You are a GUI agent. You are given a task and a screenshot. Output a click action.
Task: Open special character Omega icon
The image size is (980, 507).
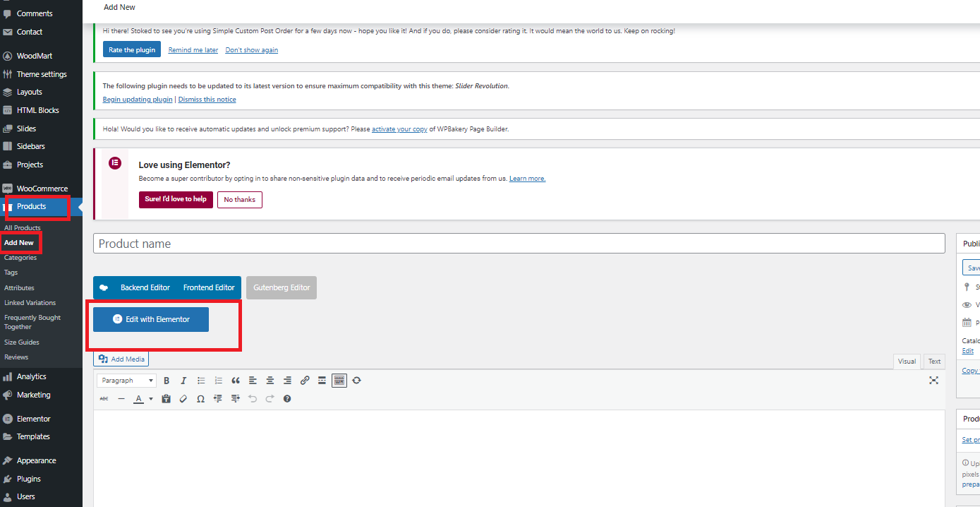(x=200, y=399)
